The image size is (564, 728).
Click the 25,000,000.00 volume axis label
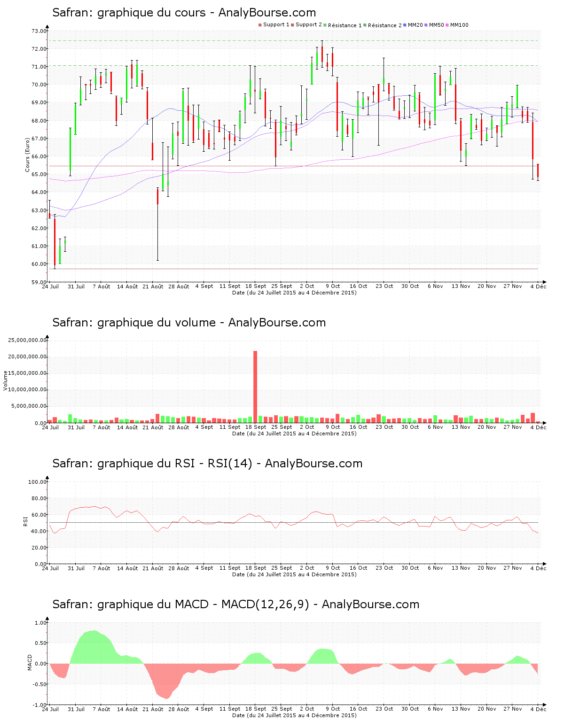[28, 340]
